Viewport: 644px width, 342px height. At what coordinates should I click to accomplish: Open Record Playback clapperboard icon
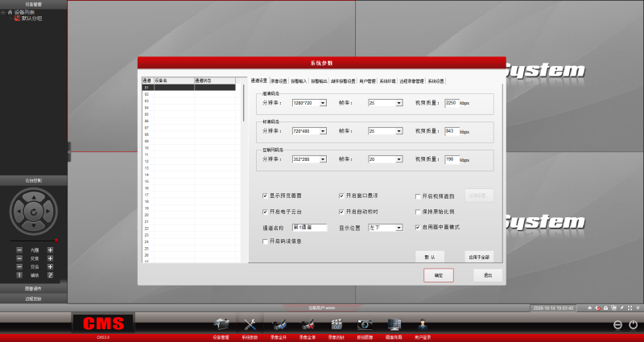tap(336, 324)
